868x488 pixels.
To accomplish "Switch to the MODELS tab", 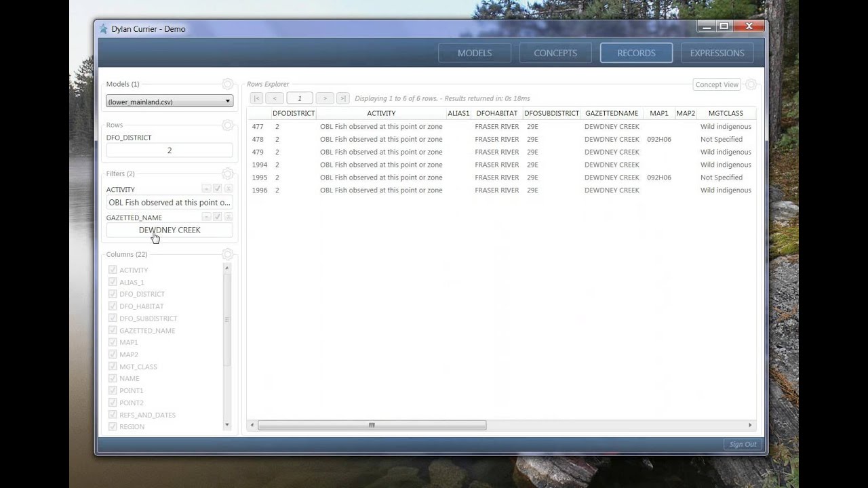I will (x=475, y=53).
